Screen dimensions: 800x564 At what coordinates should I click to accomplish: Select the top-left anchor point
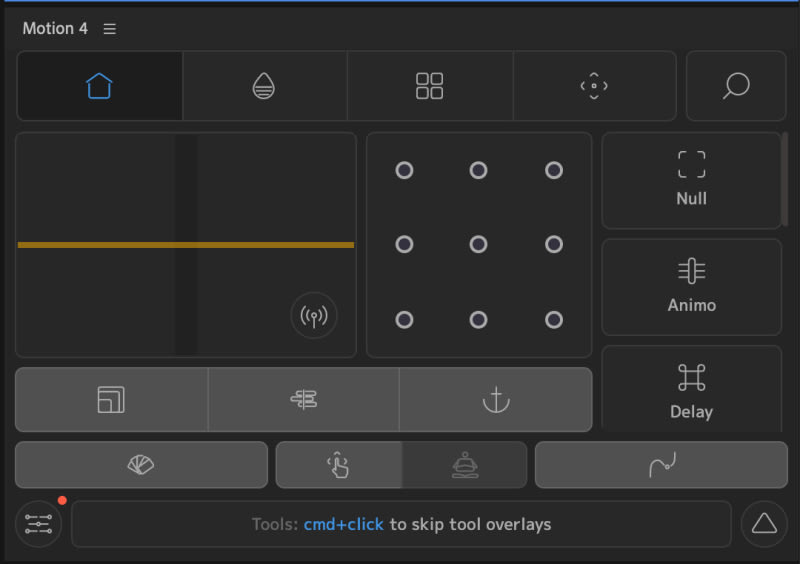click(x=404, y=170)
